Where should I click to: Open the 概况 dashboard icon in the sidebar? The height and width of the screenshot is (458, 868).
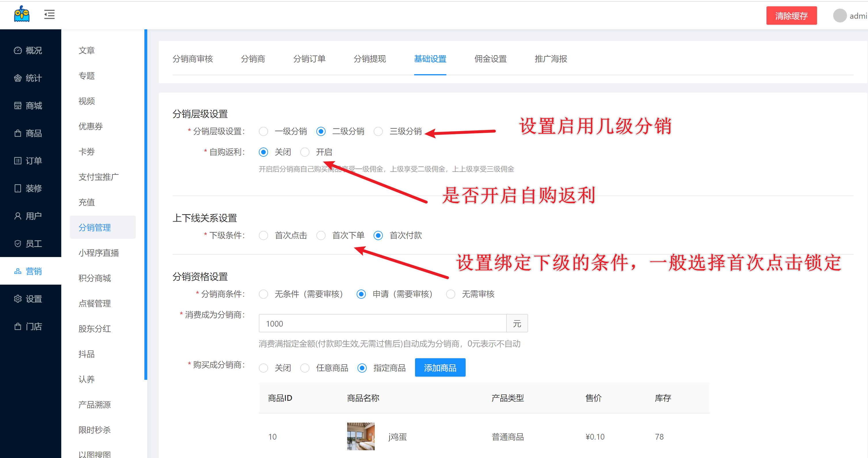pos(18,51)
